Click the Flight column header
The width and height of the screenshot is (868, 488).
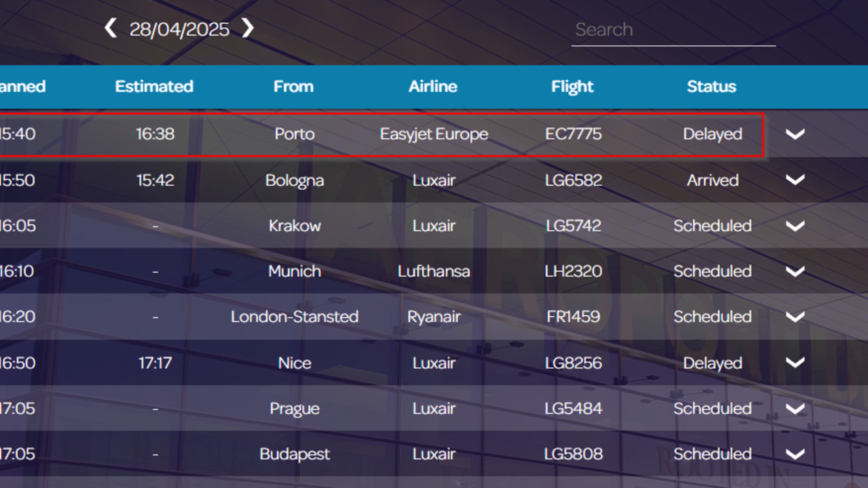click(572, 87)
